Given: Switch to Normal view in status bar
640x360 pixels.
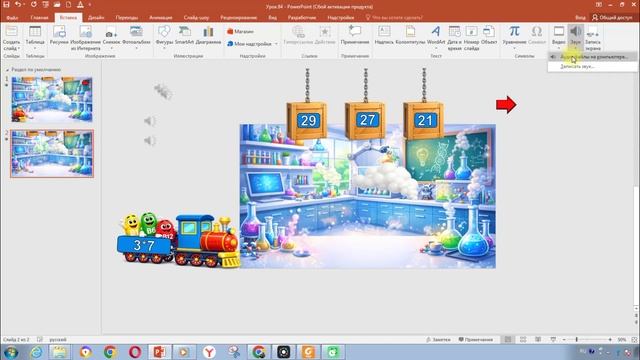Looking at the screenshot, I should [x=508, y=340].
